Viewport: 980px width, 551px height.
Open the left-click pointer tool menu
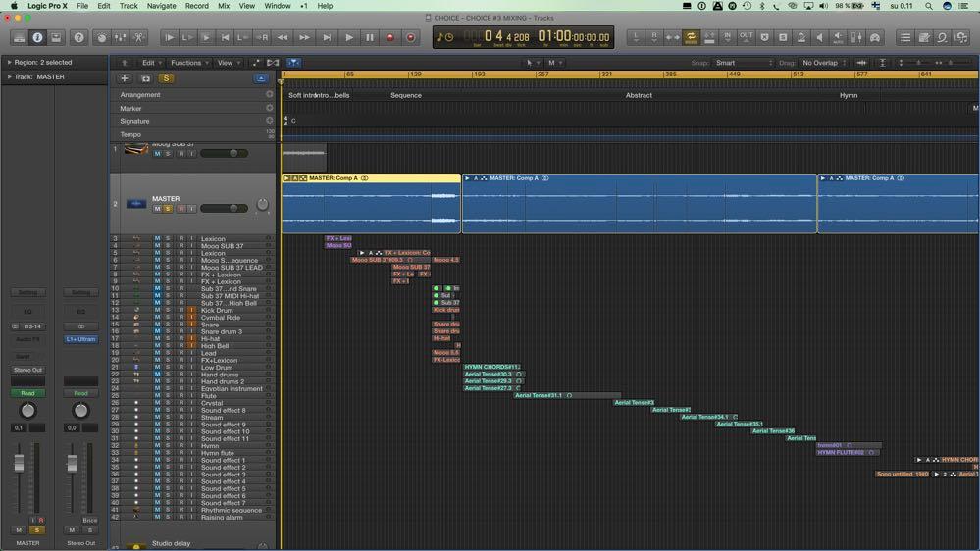[x=533, y=63]
